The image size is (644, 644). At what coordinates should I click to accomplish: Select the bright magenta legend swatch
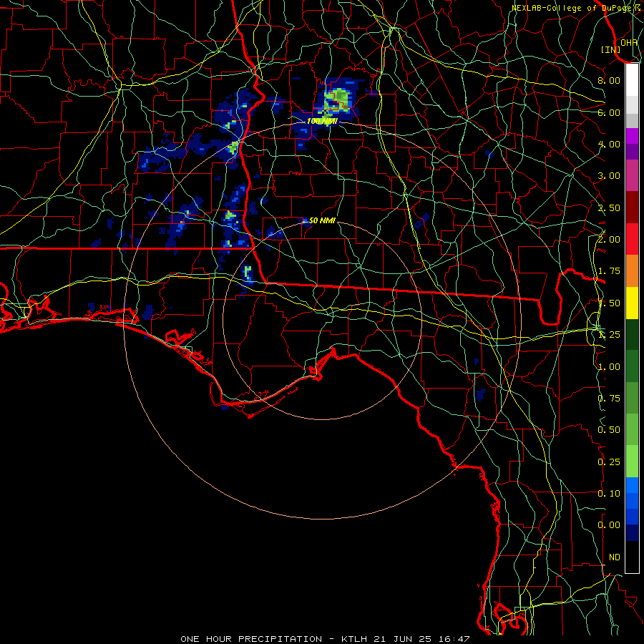pyautogui.click(x=632, y=136)
